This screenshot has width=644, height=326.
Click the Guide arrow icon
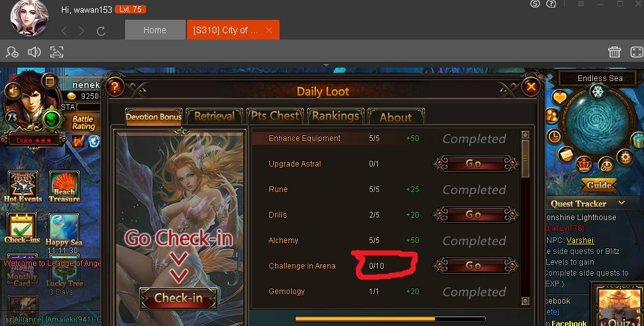click(599, 185)
